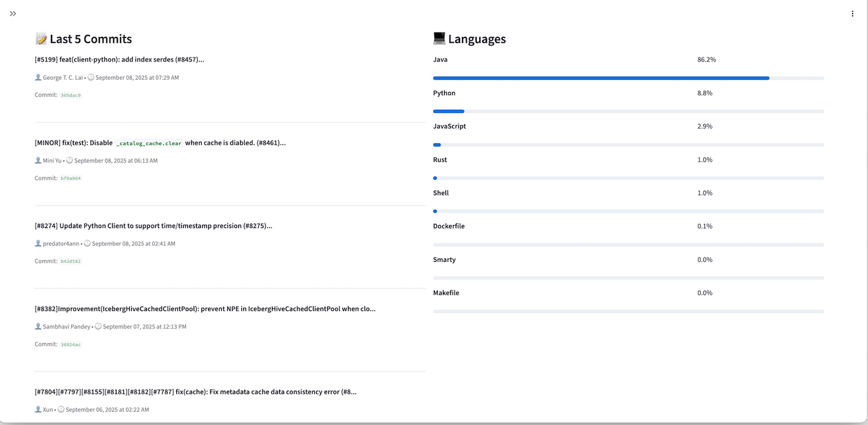Click the clock icon on predator4ann's commit timestamp
This screenshot has height=425, width=868.
click(87, 243)
